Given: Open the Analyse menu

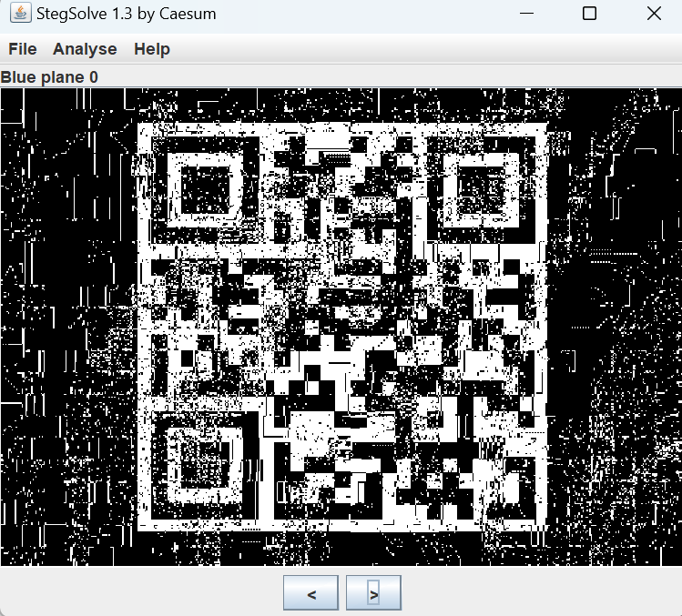Looking at the screenshot, I should (x=85, y=49).
